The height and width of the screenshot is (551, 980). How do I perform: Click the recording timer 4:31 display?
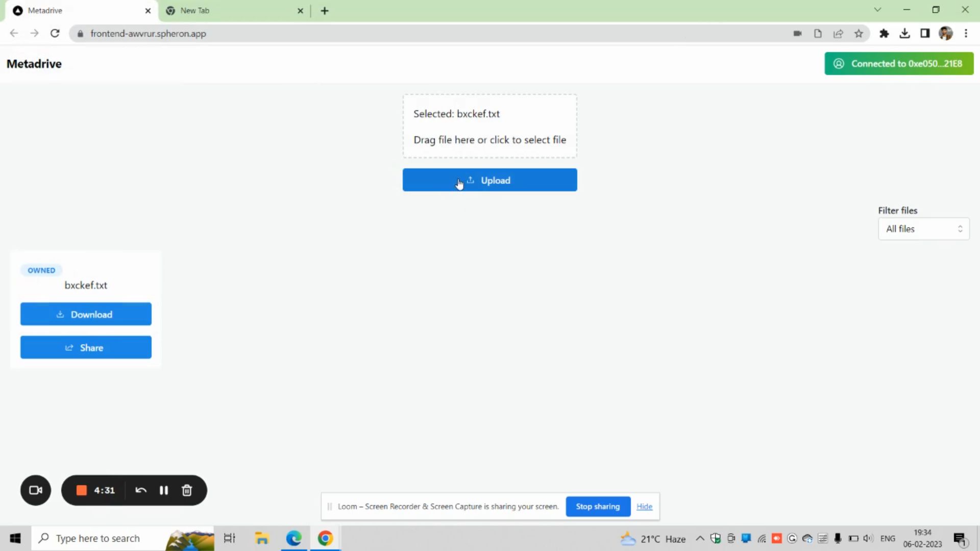click(104, 490)
